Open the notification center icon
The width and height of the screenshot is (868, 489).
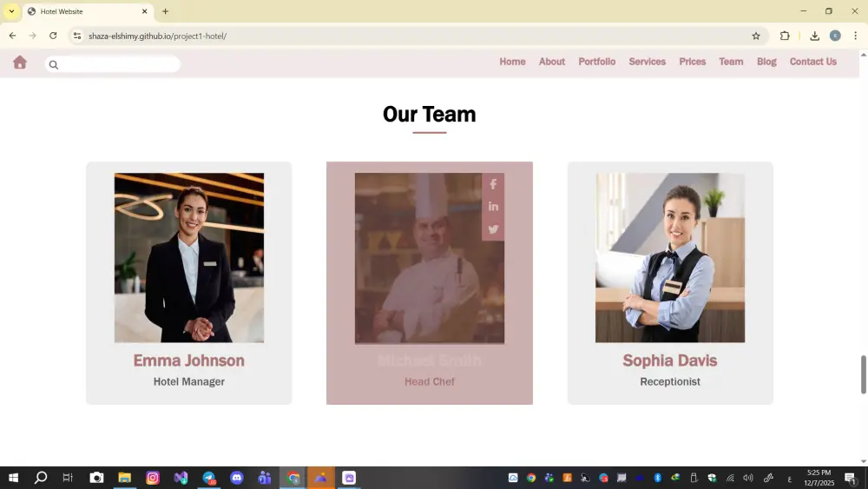coord(852,478)
